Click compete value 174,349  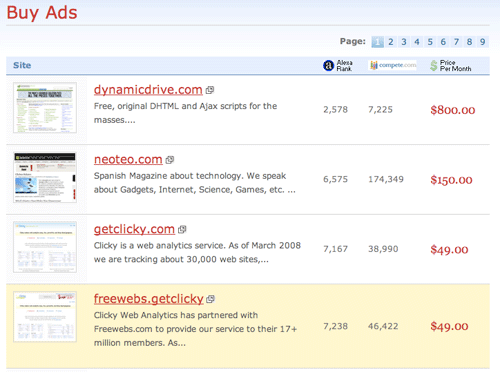coord(386,179)
